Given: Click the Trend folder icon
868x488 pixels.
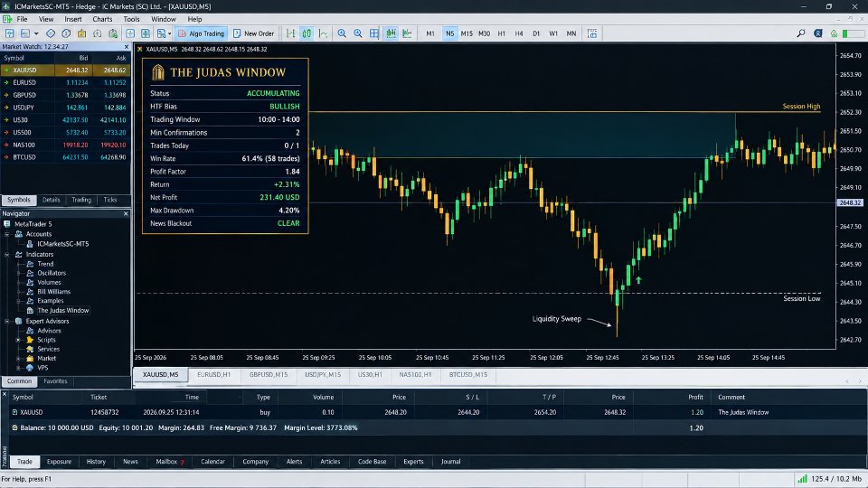Looking at the screenshot, I should (30, 264).
